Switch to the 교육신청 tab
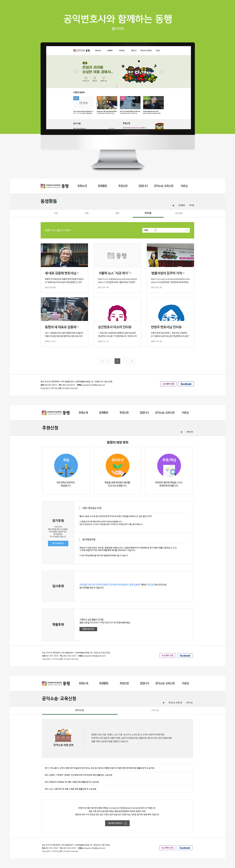This screenshot has height=868, width=235. point(155,710)
